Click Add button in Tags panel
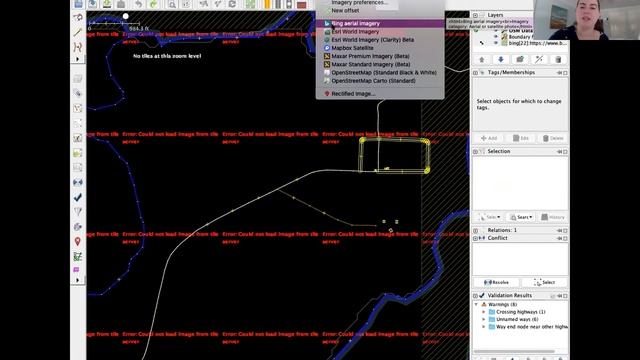 pyautogui.click(x=489, y=138)
